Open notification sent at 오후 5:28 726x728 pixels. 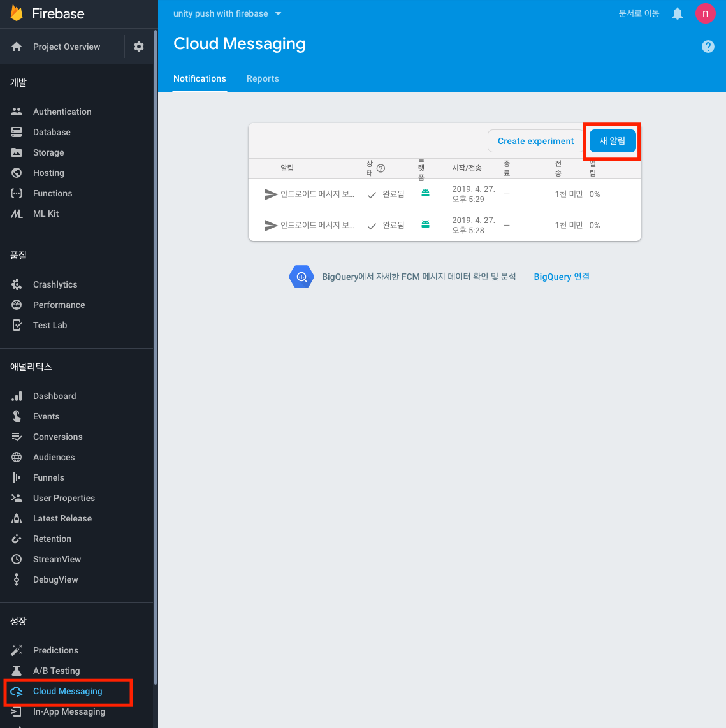(x=445, y=225)
